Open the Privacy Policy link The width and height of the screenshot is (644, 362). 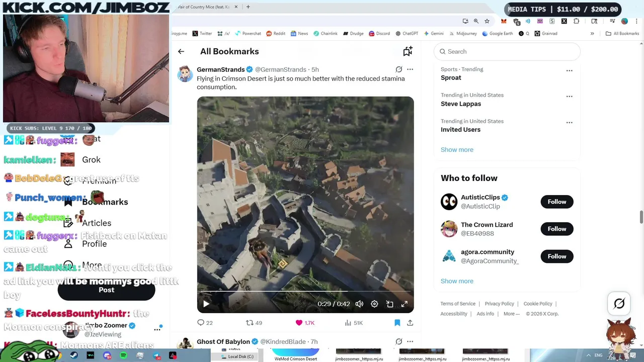pyautogui.click(x=499, y=304)
